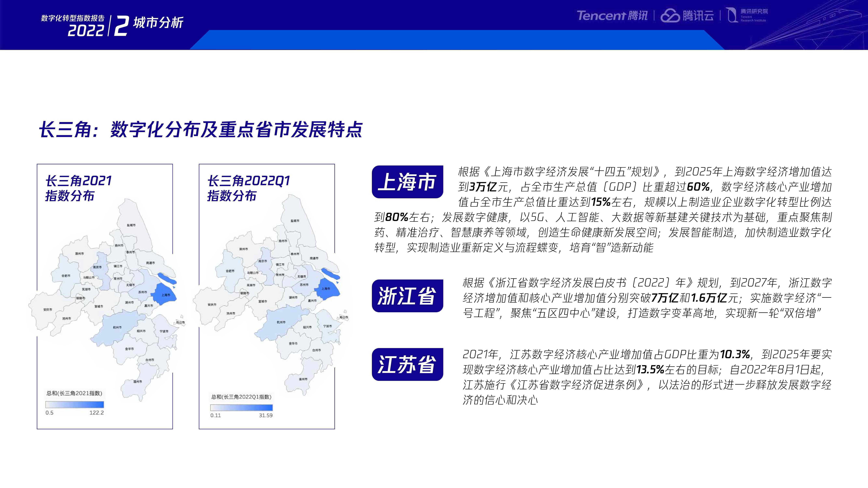Viewport: 868px width, 488px height.
Task: Click the 数字化转型指数报告 header text
Action: point(73,18)
